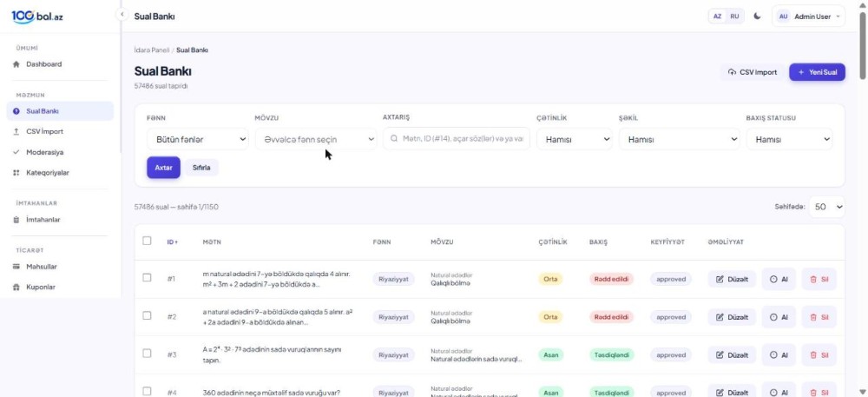Viewport: 868px width, 397px height.
Task: Open the Şəkil dropdown
Action: [x=680, y=140]
